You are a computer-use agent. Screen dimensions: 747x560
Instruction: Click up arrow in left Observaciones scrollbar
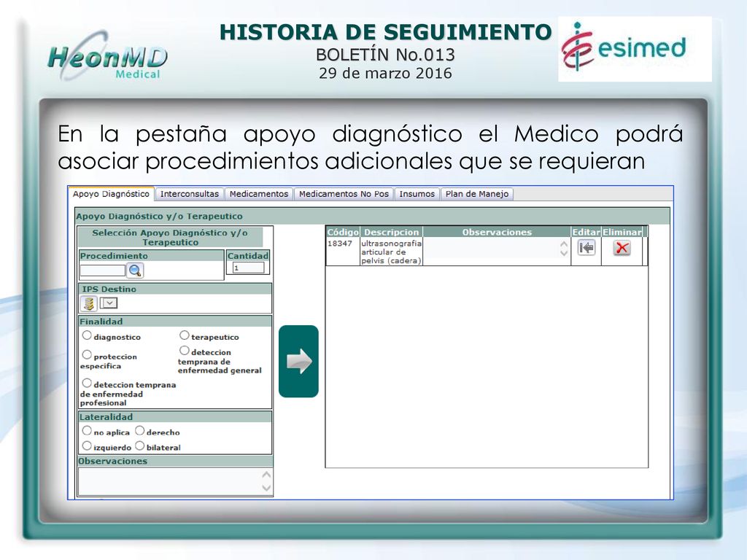pos(267,474)
